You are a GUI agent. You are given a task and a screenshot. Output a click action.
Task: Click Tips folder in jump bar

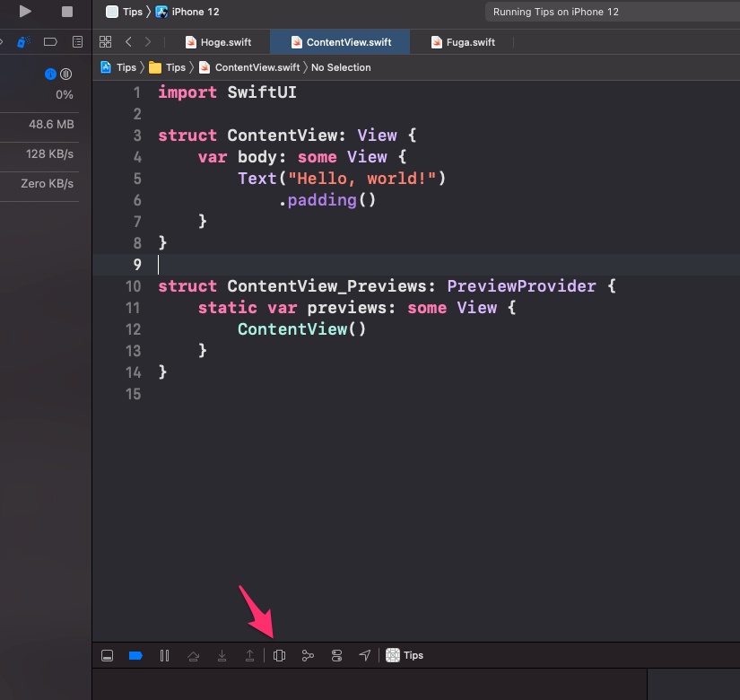pos(167,67)
